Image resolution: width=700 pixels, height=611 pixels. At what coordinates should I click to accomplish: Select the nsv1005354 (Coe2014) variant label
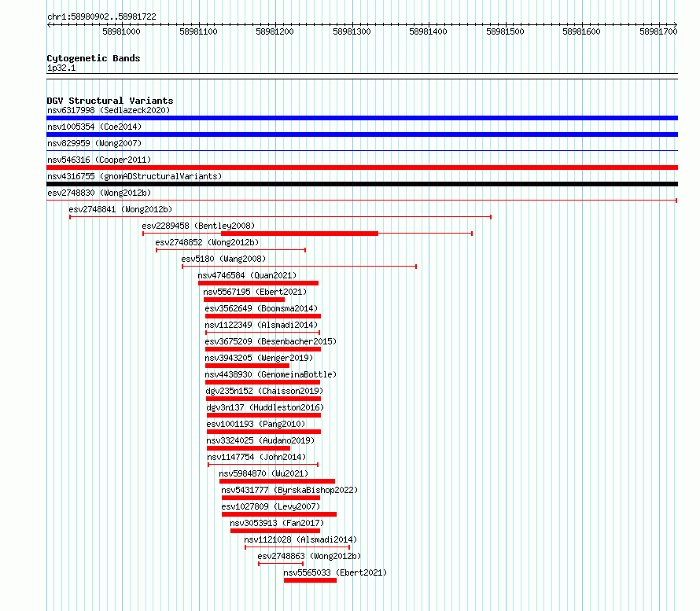click(x=94, y=127)
